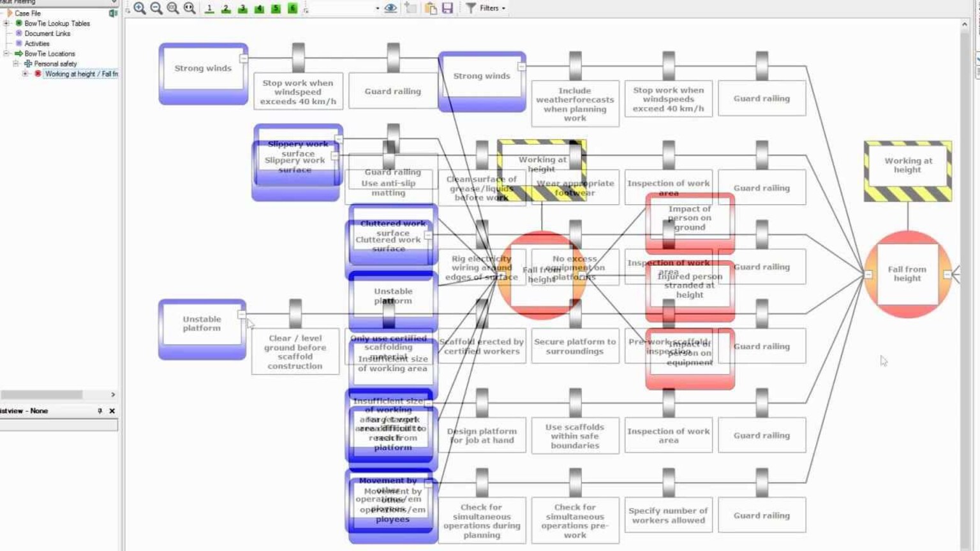Collapse the left Strong winds threat box

pyautogui.click(x=244, y=59)
